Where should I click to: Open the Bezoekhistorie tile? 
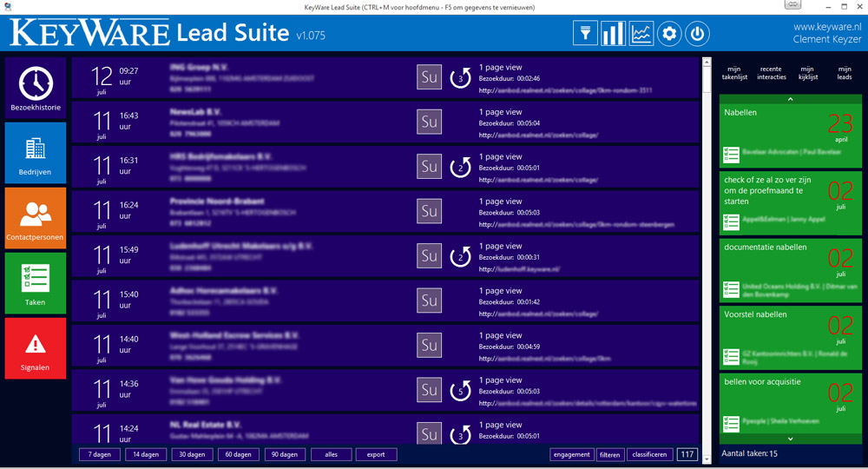(x=36, y=88)
